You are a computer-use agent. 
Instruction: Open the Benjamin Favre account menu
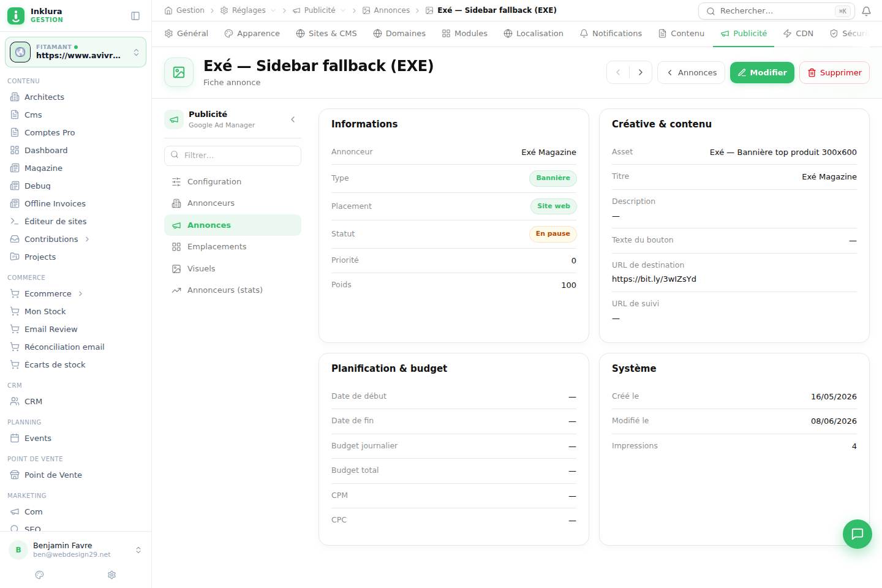coord(76,550)
